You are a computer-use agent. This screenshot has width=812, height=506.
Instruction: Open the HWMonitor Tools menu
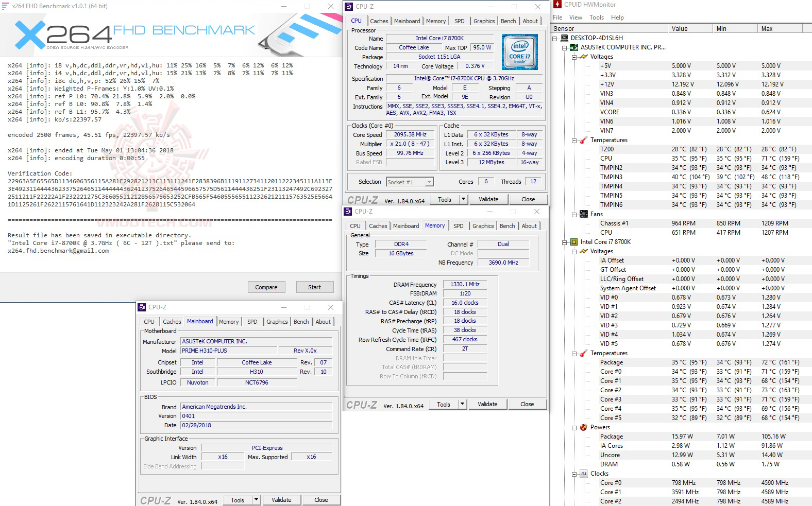597,18
